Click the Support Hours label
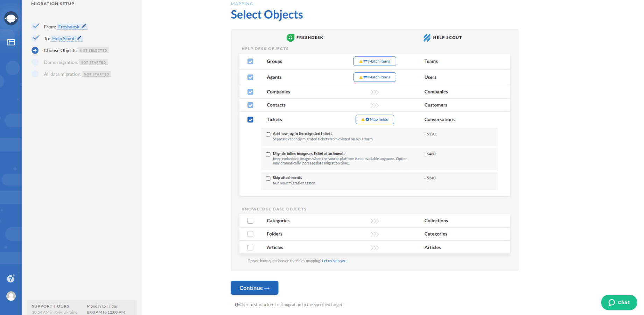 50,306
